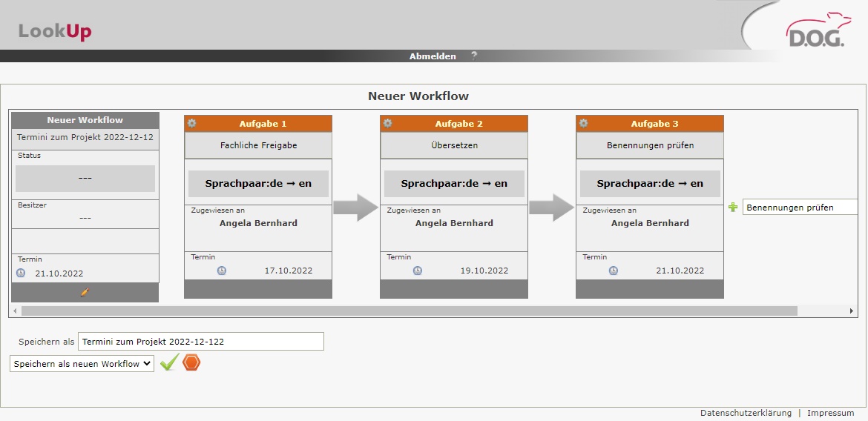
Task: Open settings gear of Aufgabe 2
Action: click(388, 123)
